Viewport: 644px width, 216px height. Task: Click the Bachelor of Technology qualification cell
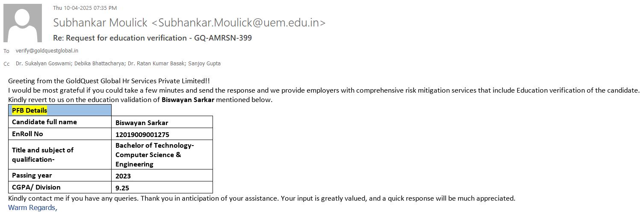pyautogui.click(x=154, y=155)
